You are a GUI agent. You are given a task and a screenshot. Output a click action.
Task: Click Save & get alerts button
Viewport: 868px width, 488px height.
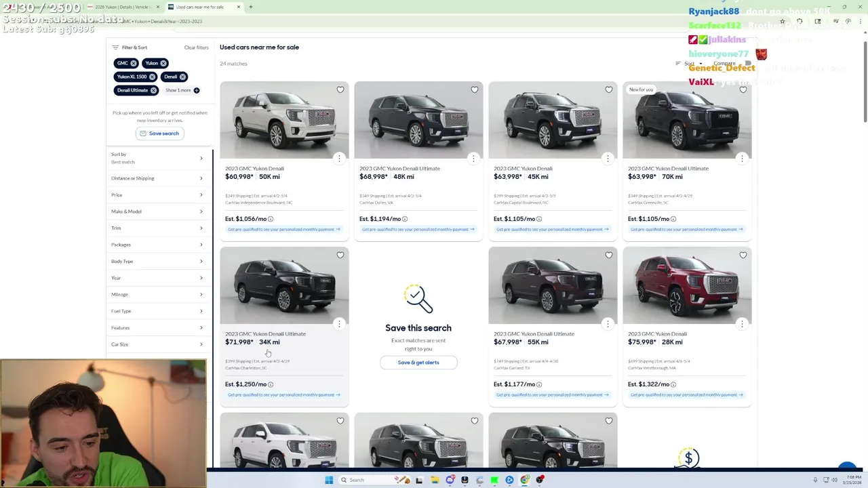click(x=418, y=363)
